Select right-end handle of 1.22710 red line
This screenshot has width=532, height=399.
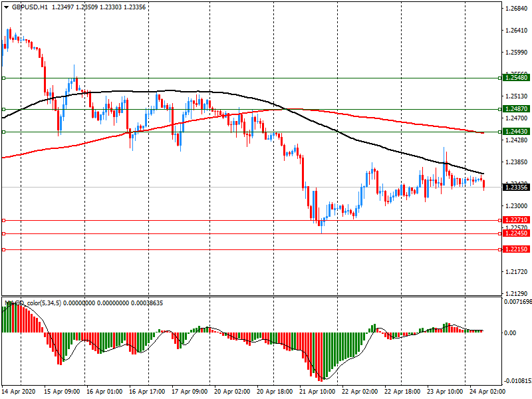pos(500,221)
